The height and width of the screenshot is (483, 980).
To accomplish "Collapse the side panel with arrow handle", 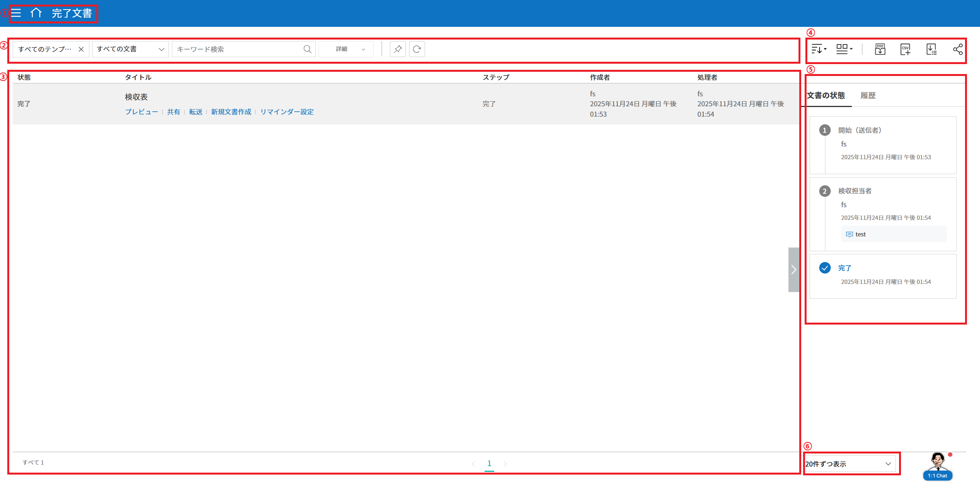I will pos(794,270).
